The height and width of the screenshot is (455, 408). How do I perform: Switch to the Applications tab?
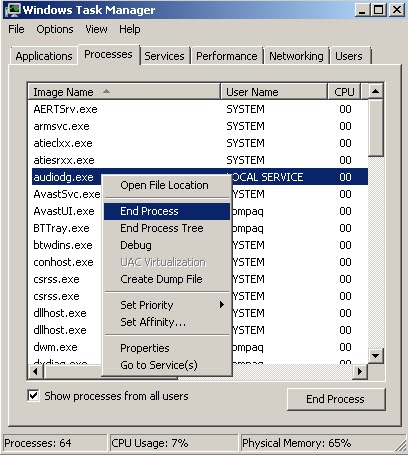(x=44, y=56)
